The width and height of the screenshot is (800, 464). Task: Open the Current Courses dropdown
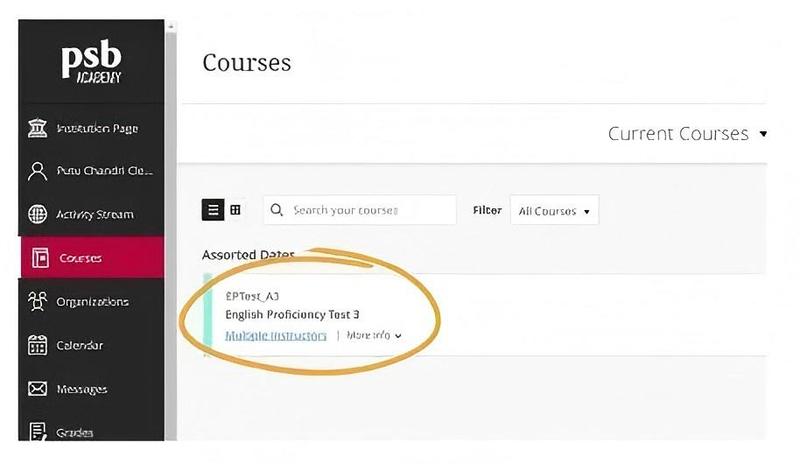[x=687, y=134]
